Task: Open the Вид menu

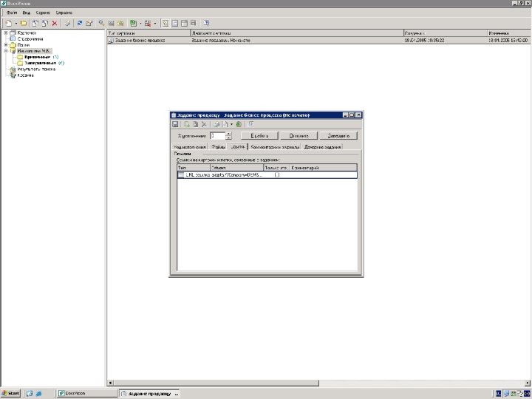Action: click(x=26, y=13)
